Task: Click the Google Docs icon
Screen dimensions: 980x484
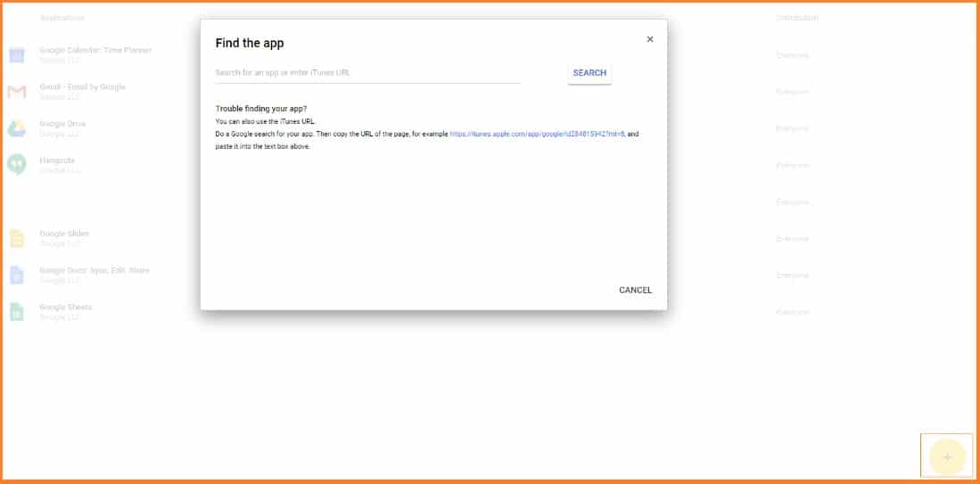Action: (x=17, y=275)
